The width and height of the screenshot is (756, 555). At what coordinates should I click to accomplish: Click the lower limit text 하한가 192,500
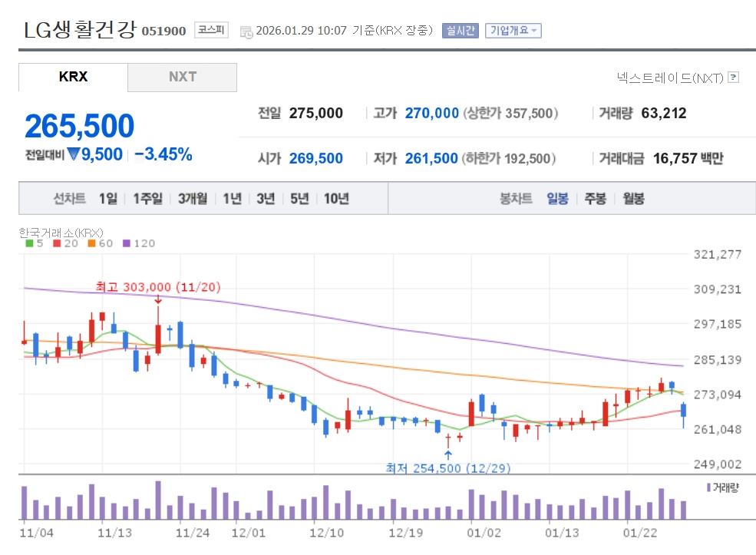pyautogui.click(x=509, y=158)
